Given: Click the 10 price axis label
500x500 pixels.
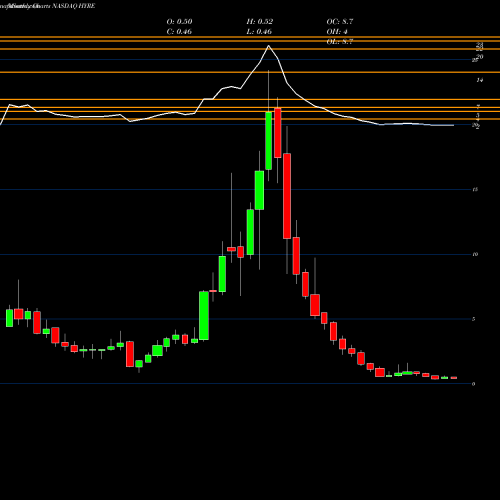Looking at the screenshot, I should tap(475, 254).
